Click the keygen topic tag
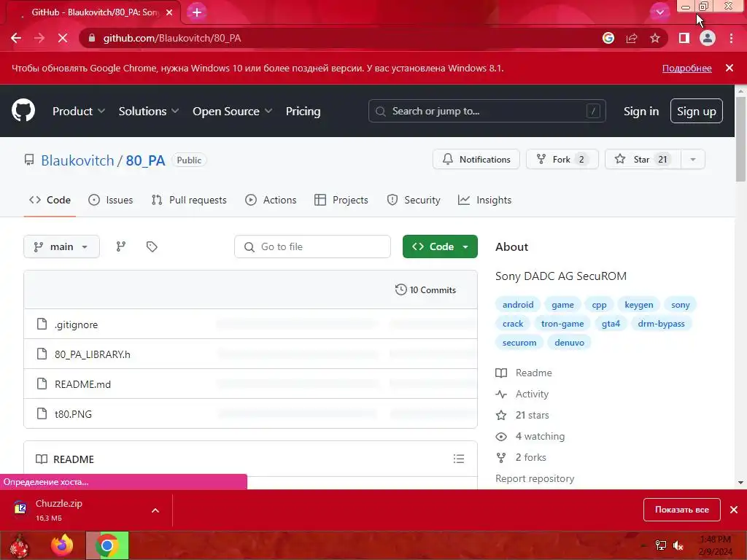 [x=639, y=305]
